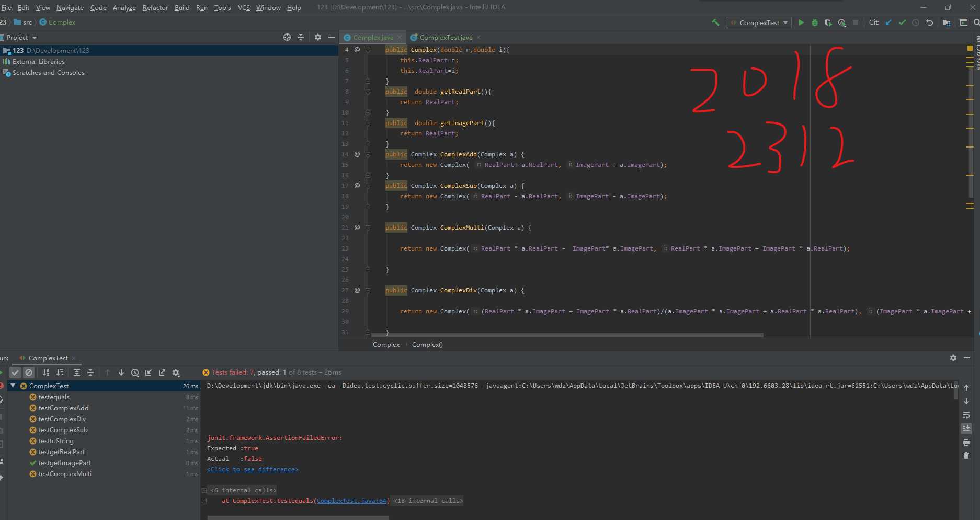Viewport: 980px width, 520px height.
Task: Select the passed testgetImagePart test
Action: pos(64,463)
